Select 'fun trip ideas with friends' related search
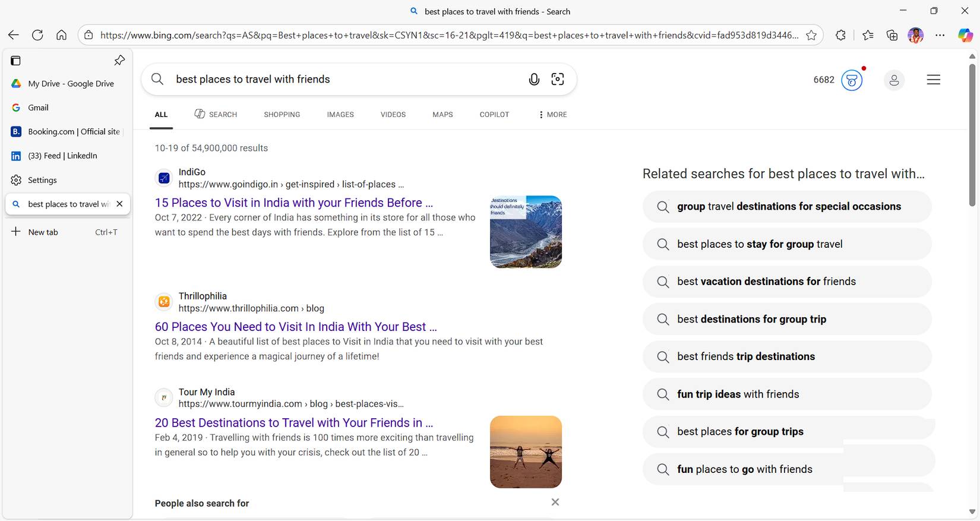The image size is (980, 521). pyautogui.click(x=738, y=394)
